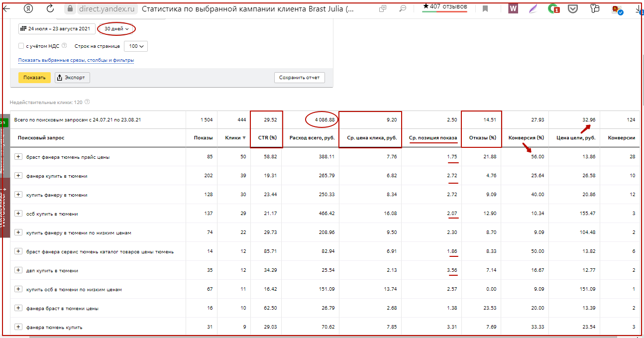The image size is (644, 338).
Task: Click the page address direct.yandex.ru
Action: (x=106, y=9)
